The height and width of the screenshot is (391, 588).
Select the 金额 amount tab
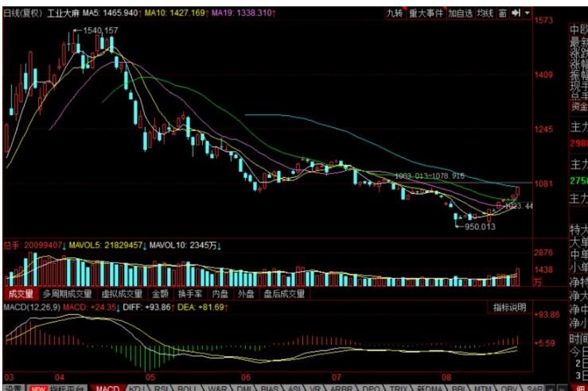point(160,294)
